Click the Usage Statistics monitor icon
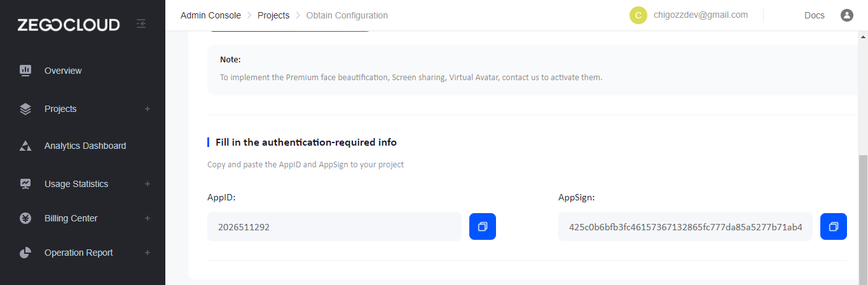 click(25, 184)
